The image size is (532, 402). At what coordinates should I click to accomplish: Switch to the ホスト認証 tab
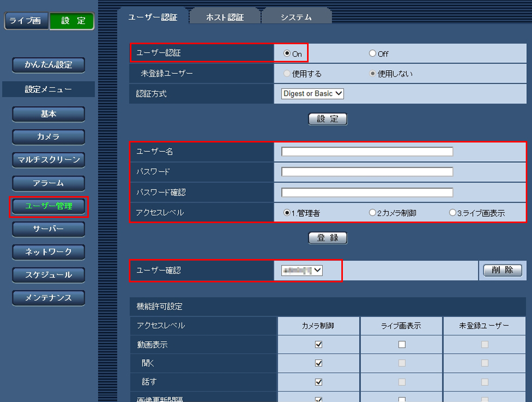click(224, 17)
